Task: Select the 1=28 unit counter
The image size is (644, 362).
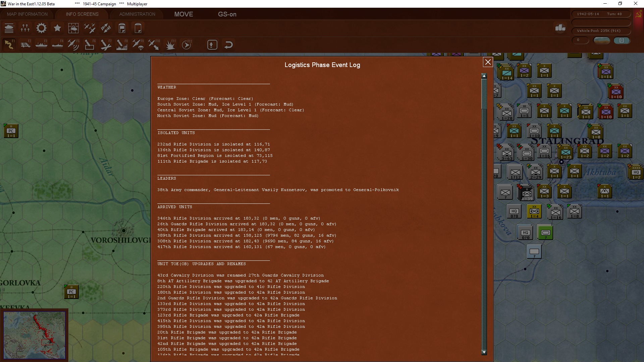Action: (x=506, y=112)
